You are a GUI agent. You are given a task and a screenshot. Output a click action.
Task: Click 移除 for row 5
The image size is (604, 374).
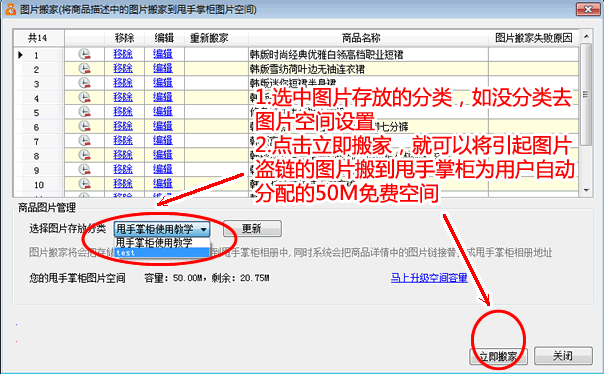pos(123,112)
